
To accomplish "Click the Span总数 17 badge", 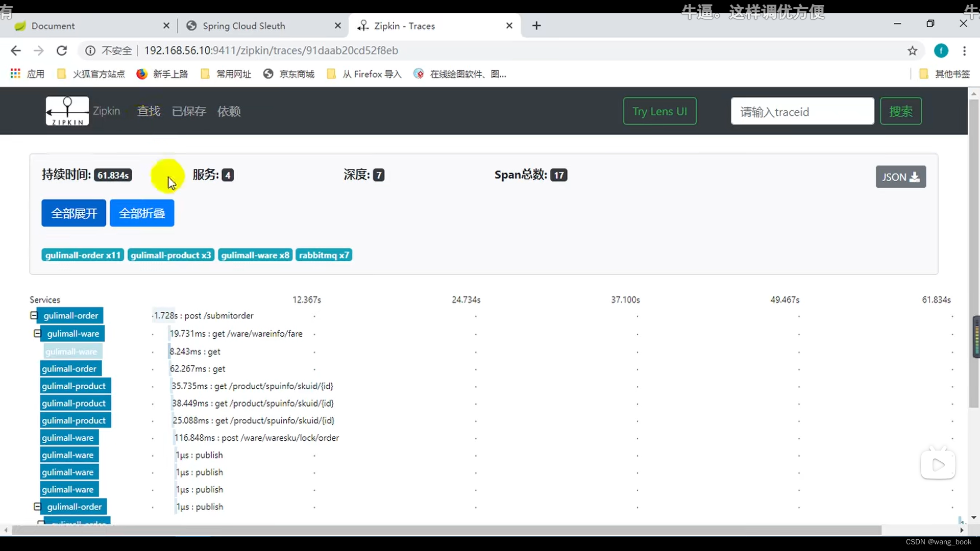I will pyautogui.click(x=559, y=175).
